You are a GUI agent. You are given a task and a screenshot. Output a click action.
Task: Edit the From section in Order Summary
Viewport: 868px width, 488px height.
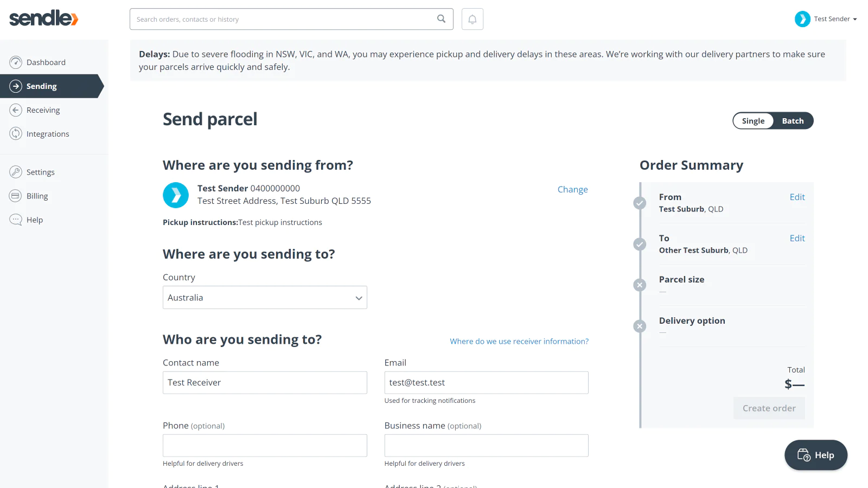click(797, 197)
